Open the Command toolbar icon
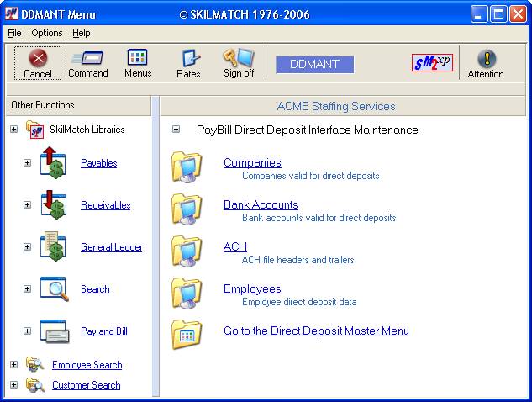The image size is (532, 402). 87,58
